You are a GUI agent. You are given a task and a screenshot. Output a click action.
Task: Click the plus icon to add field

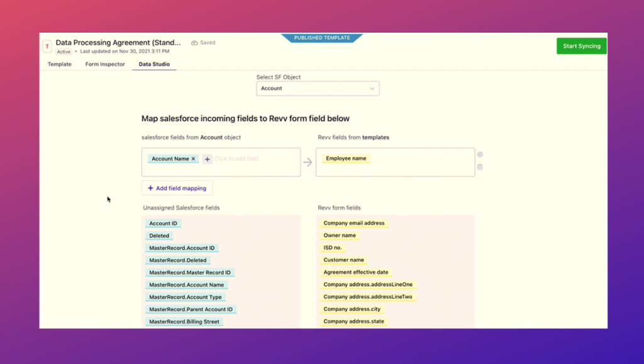tap(208, 159)
